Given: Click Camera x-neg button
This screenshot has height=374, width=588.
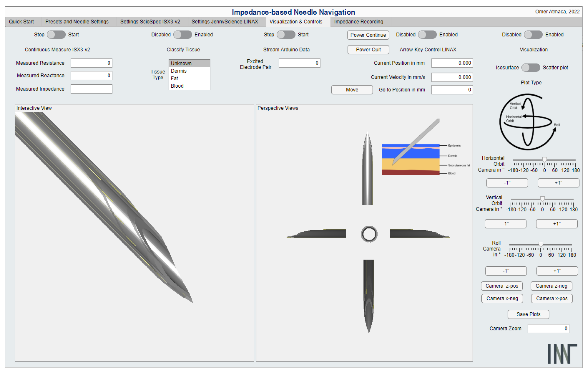Looking at the screenshot, I should (x=502, y=298).
